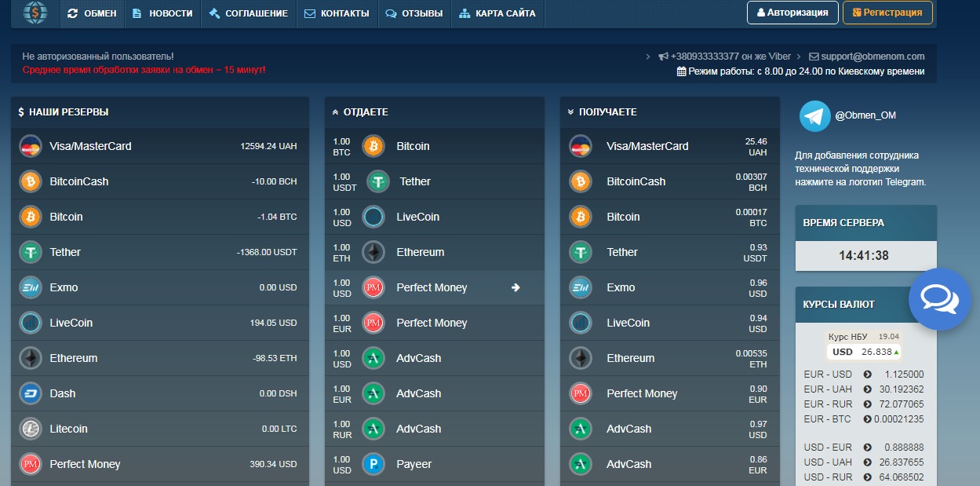Click Visa/MasterCard icon in reserves list

click(31, 146)
